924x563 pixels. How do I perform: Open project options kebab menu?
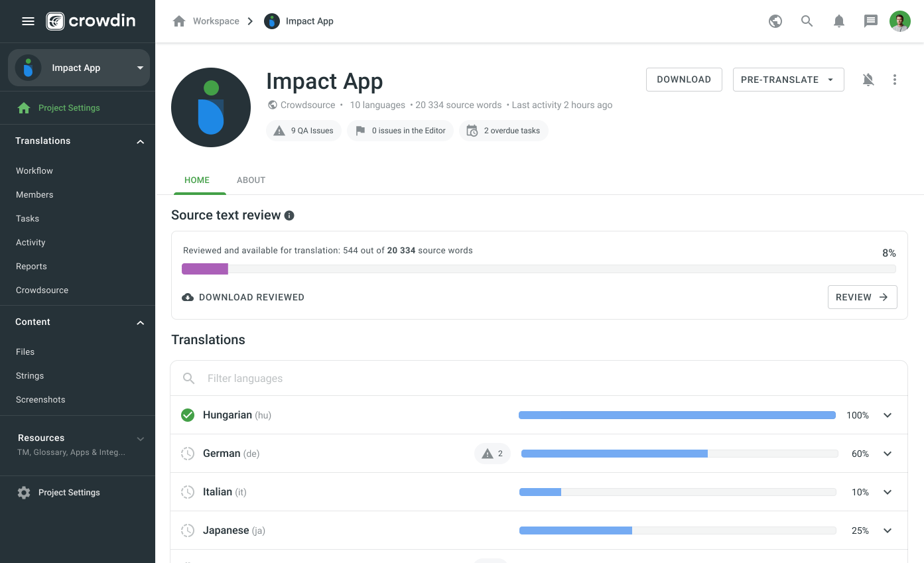895,79
